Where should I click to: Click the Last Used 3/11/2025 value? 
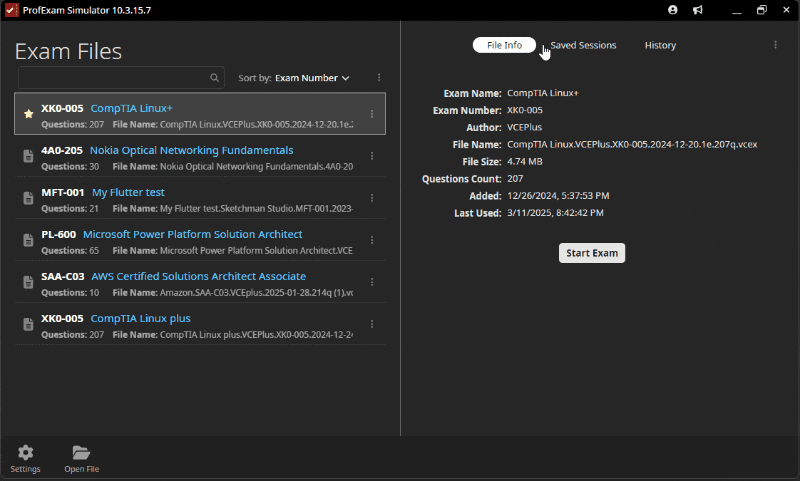coord(555,213)
